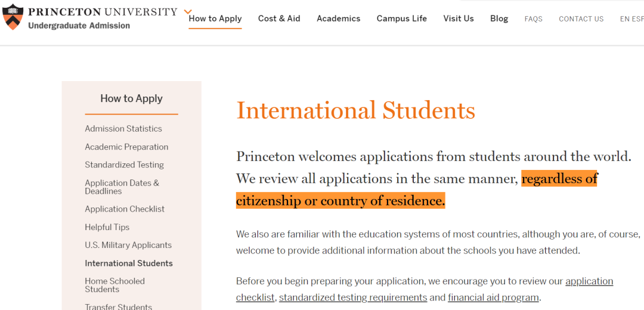Open Admission Statistics in the sidebar
Image resolution: width=644 pixels, height=310 pixels.
point(123,129)
